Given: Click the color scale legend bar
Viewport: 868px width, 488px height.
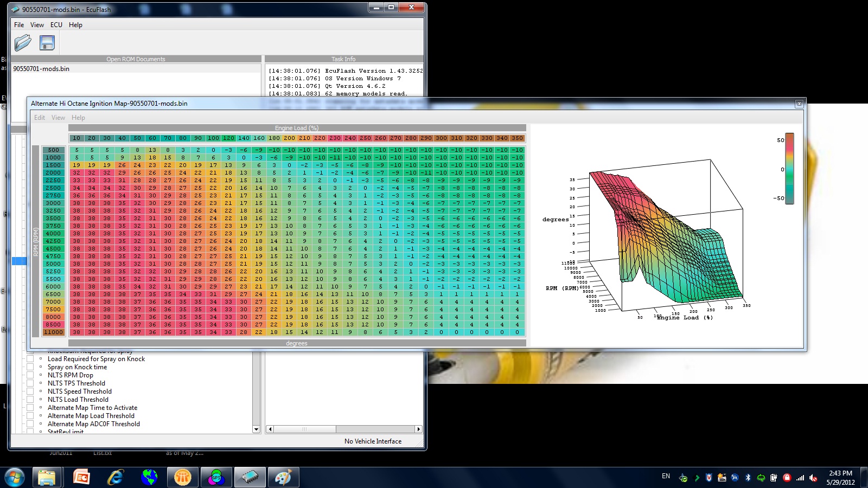Looking at the screenshot, I should click(x=789, y=169).
